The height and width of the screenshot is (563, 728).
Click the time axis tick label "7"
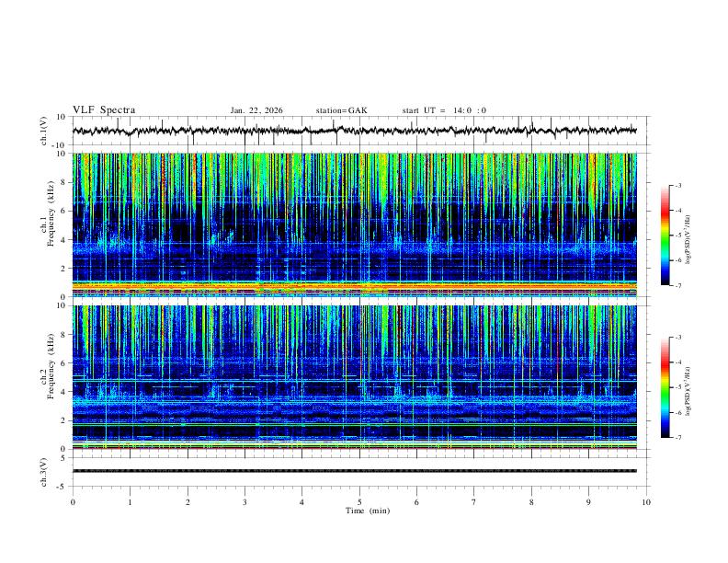coord(474,502)
